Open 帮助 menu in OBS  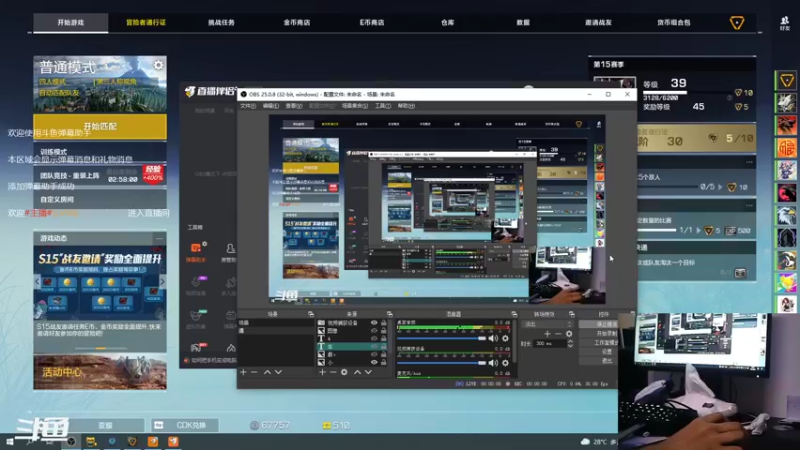406,106
